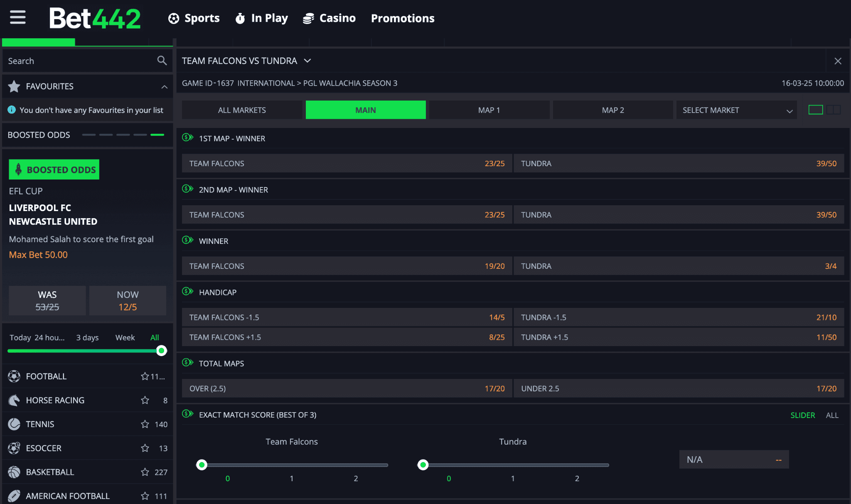Click cash-out icon next to 1st Map - Winner

(x=188, y=138)
